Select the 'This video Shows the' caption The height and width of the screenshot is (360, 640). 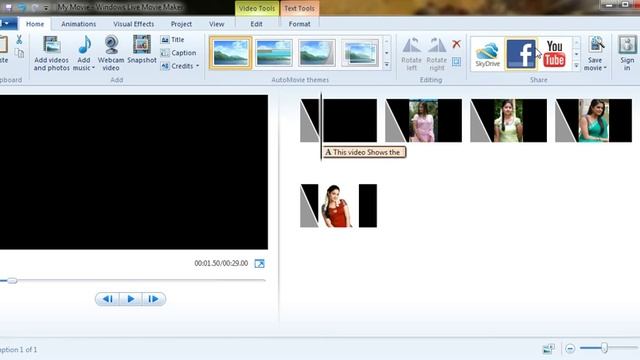click(x=363, y=152)
